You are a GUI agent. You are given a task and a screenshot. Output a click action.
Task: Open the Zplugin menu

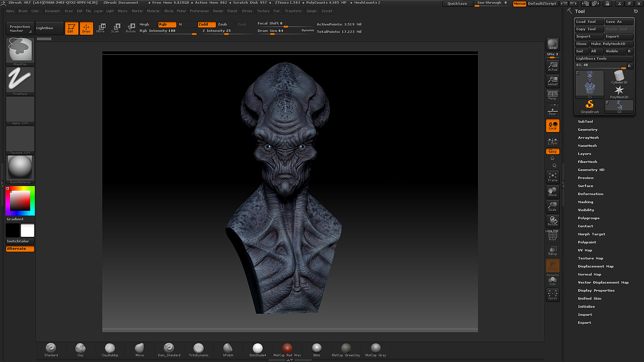(x=311, y=11)
